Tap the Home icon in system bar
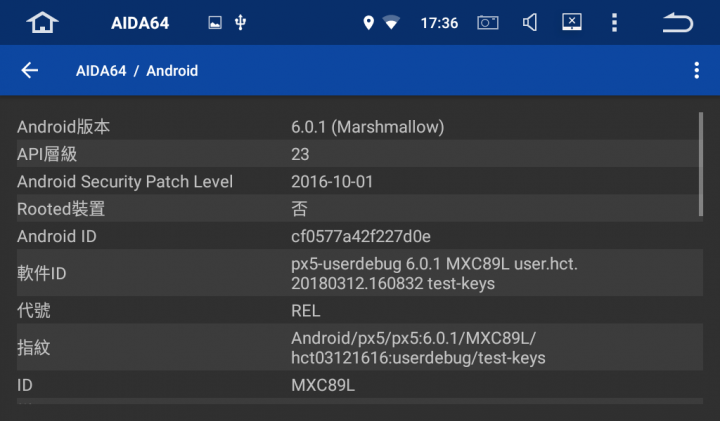The height and width of the screenshot is (421, 720). pos(42,22)
